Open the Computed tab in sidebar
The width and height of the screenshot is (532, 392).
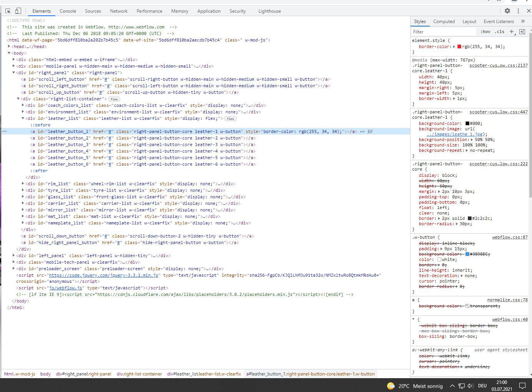pyautogui.click(x=444, y=22)
